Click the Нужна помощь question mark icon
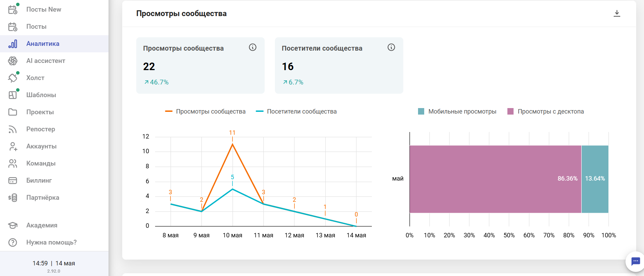The width and height of the screenshot is (644, 276). (x=13, y=242)
